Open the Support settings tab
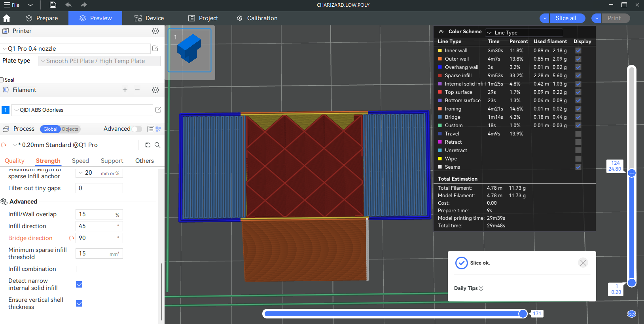 coord(112,161)
